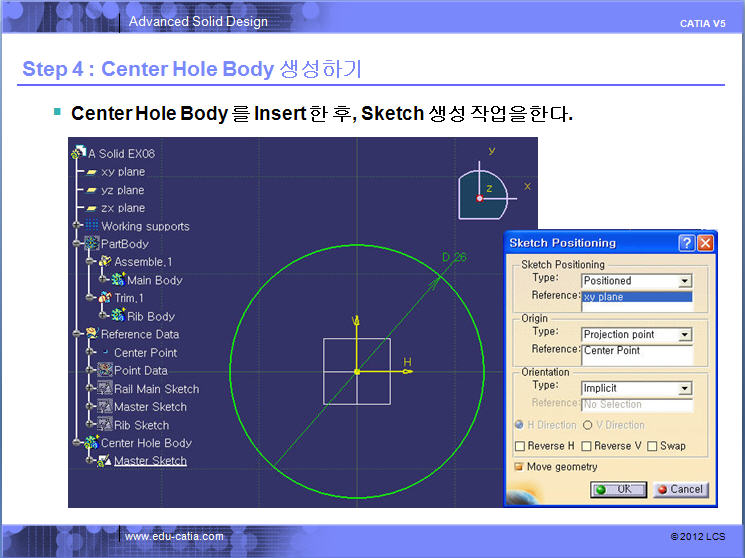Click the Point Data sketch icon
Screen dimensions: 745x558
105,371
